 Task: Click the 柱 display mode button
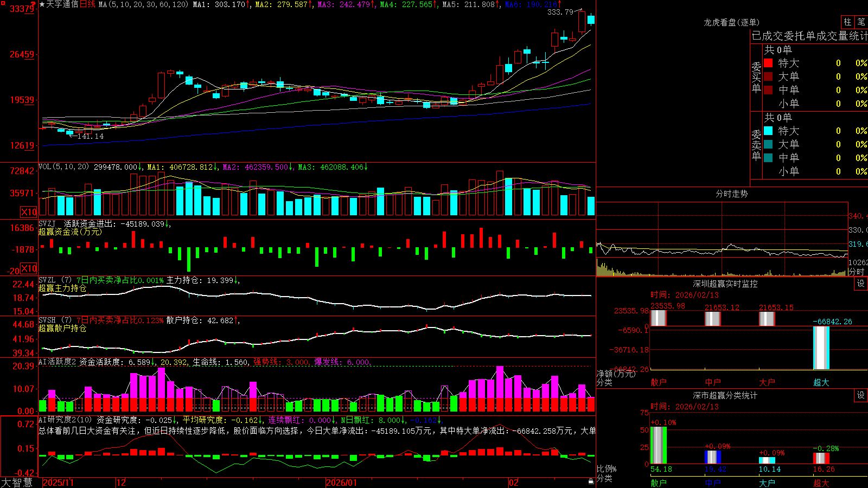pos(847,22)
